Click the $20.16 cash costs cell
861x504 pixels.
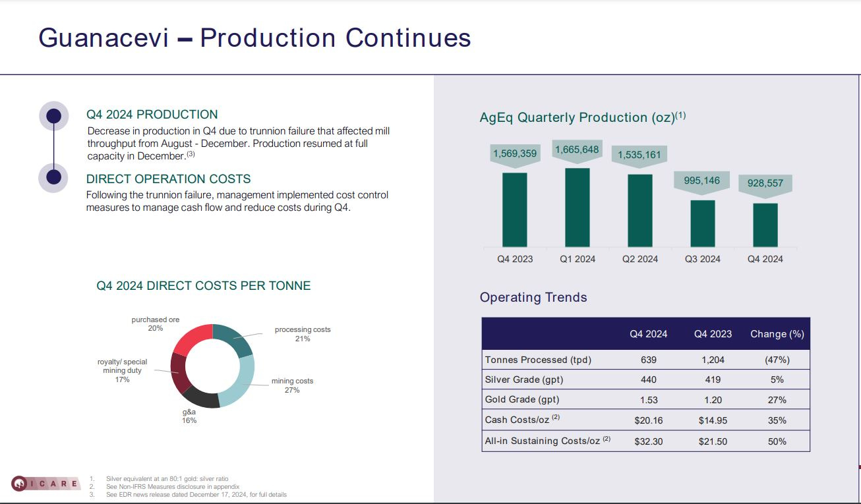(648, 420)
